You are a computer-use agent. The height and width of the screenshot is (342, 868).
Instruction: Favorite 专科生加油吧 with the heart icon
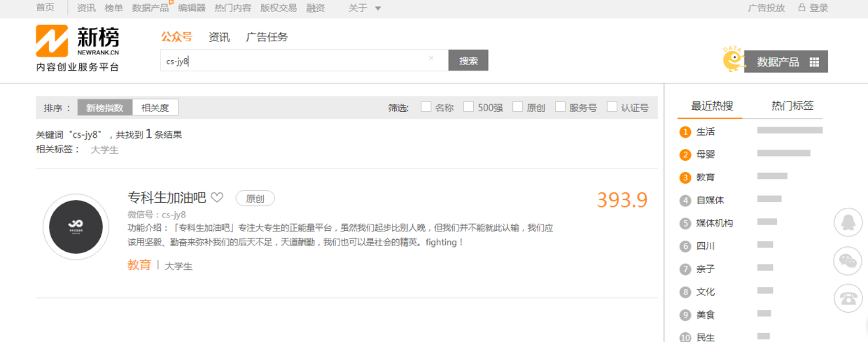click(x=217, y=198)
